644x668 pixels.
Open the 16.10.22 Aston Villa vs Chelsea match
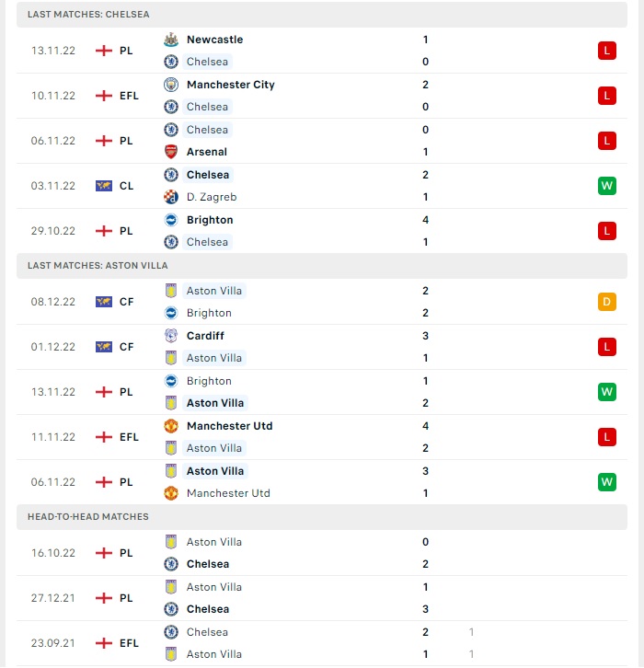(x=322, y=553)
